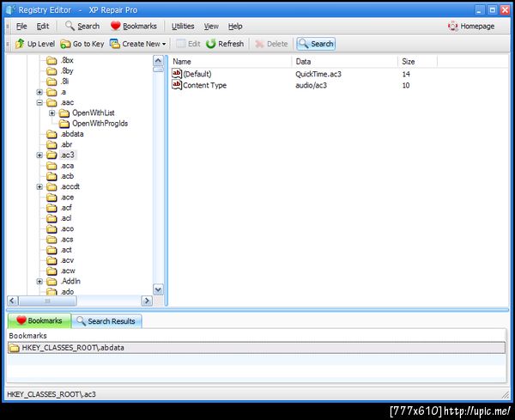The height and width of the screenshot is (420, 515).
Task: Select the .acl key folder icon
Action: 51,218
